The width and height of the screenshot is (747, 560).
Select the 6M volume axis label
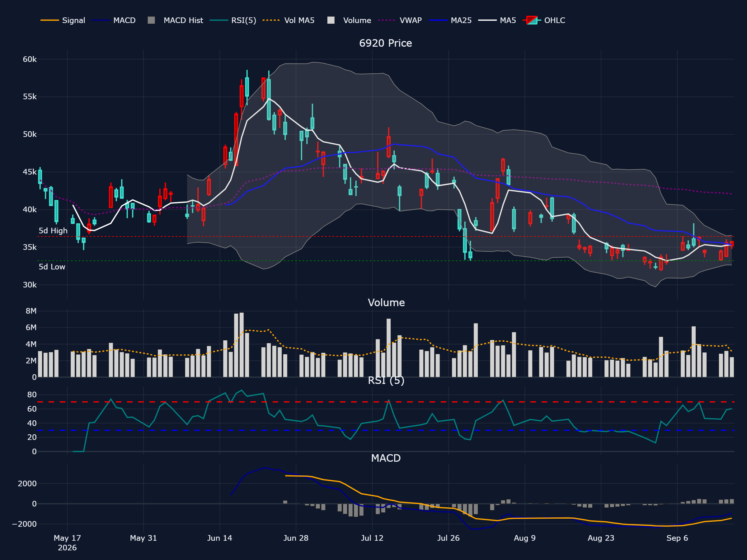tap(31, 327)
